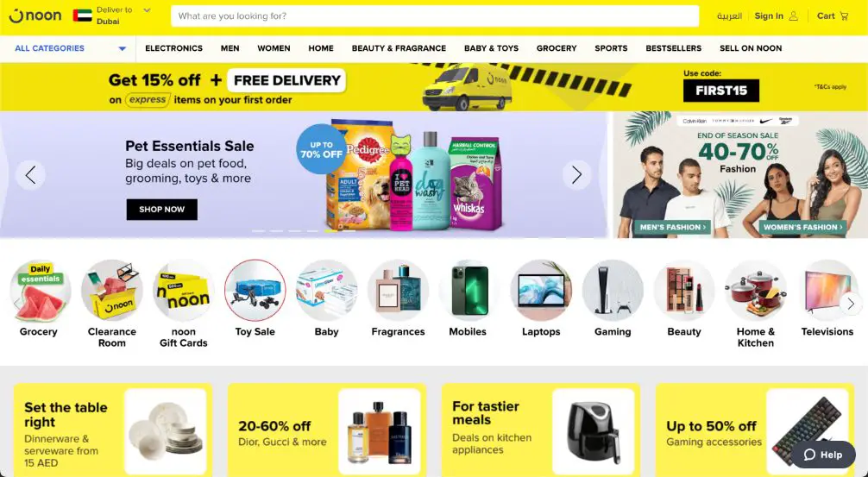Click the SHOP NOW button
The image size is (868, 477).
(161, 209)
